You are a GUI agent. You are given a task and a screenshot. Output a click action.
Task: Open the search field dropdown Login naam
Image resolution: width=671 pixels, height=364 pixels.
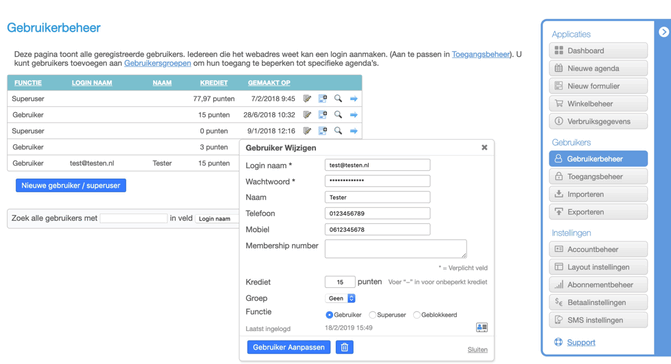pos(217,219)
